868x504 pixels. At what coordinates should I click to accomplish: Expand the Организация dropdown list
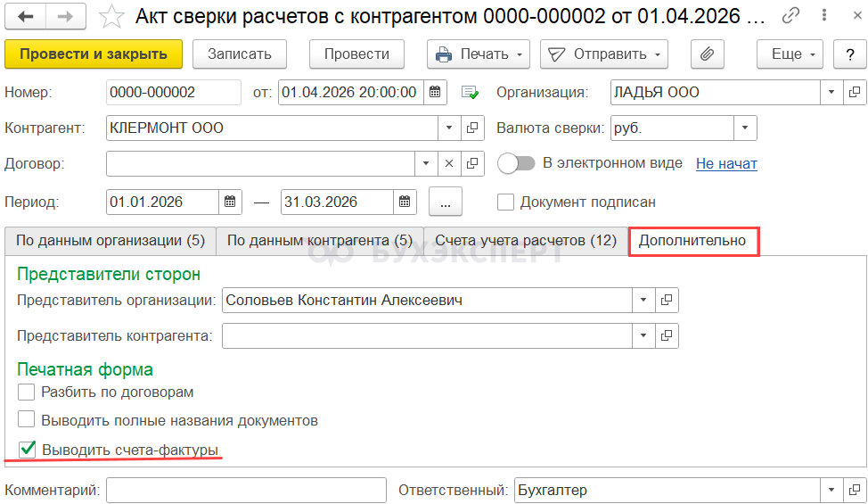click(831, 92)
